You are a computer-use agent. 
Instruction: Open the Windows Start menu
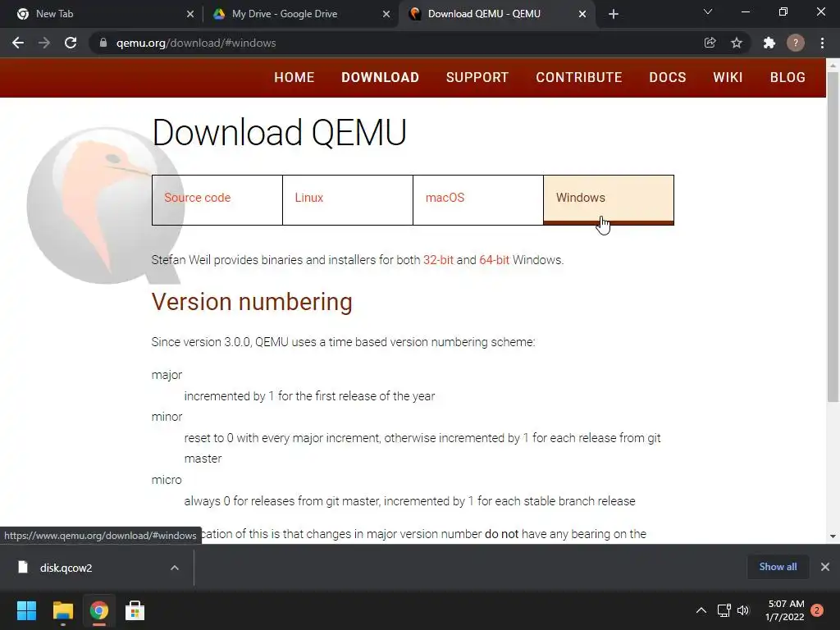click(x=26, y=610)
